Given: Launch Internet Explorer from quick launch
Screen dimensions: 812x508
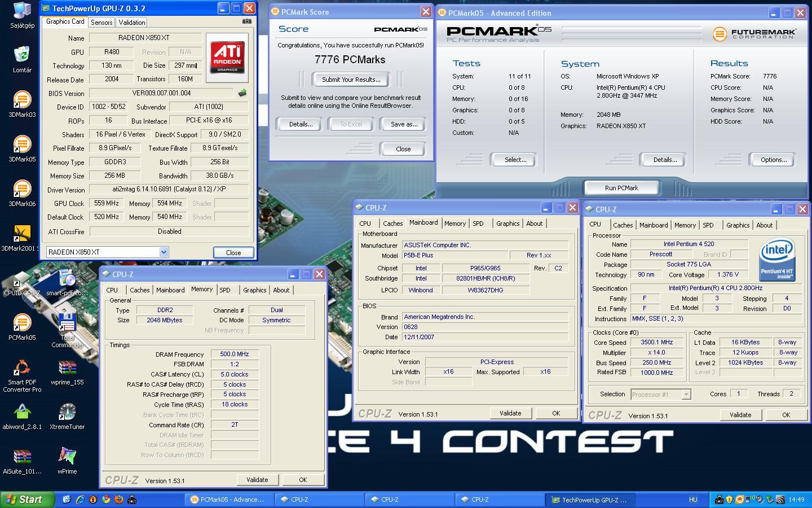Looking at the screenshot, I should [x=80, y=500].
